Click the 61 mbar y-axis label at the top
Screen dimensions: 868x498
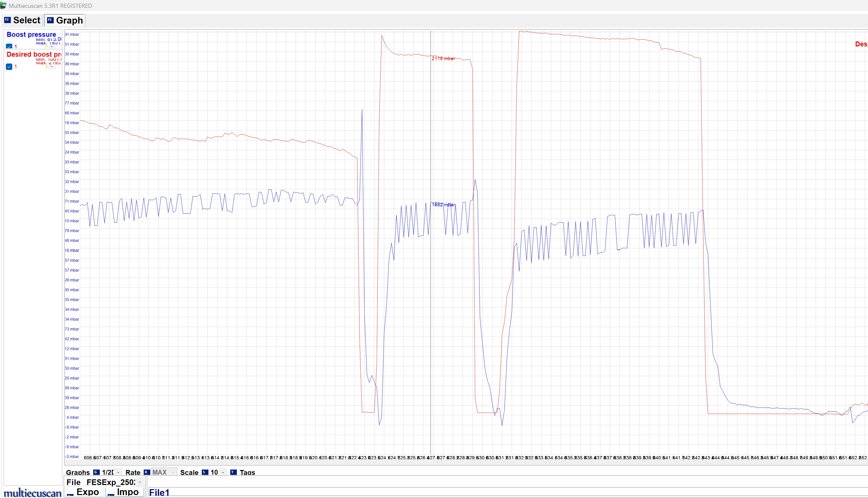point(72,44)
